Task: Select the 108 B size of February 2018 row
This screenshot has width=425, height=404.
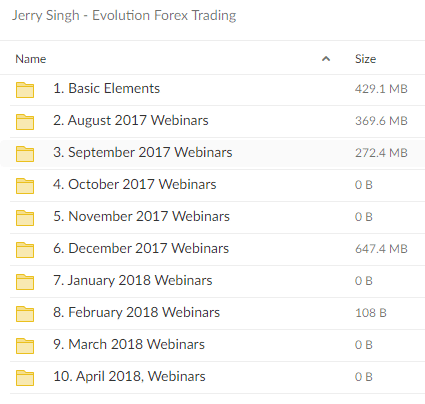Action: (371, 313)
